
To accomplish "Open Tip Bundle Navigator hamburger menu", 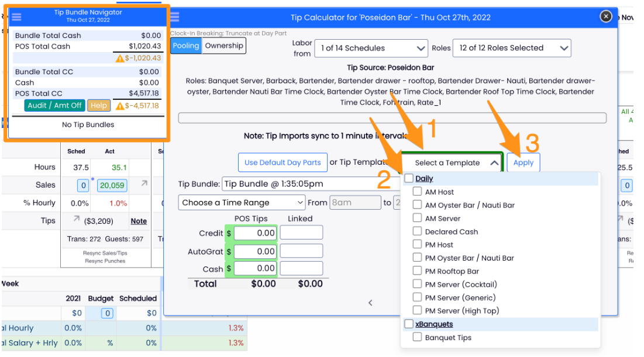I will click(16, 17).
